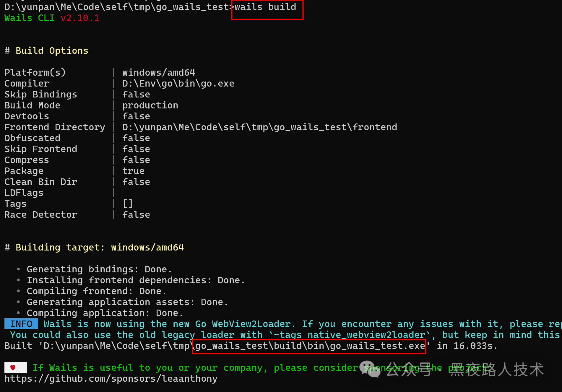Click the 'Generating bindings: Done.' line
Viewport: 562px width, 392px height.
[99, 269]
